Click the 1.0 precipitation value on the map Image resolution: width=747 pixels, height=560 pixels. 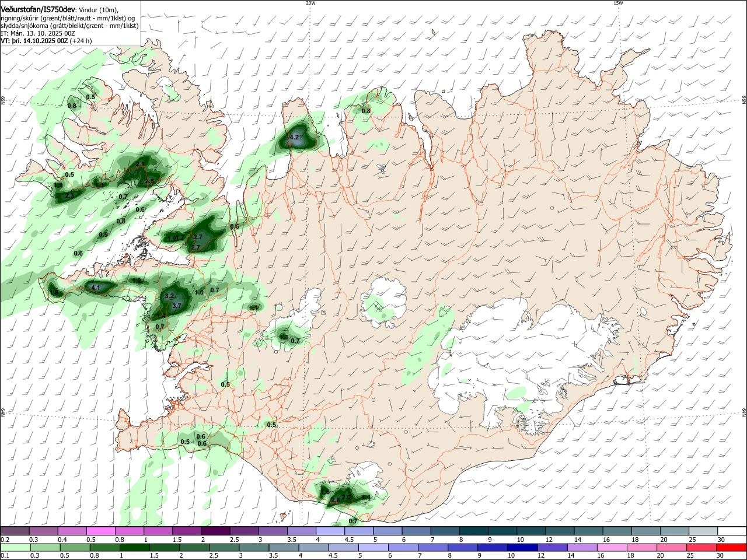click(199, 292)
